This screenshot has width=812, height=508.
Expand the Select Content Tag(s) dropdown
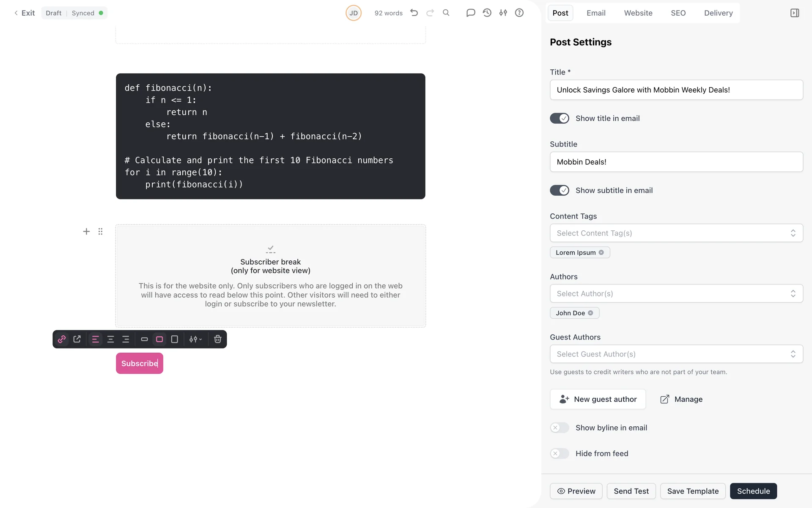click(676, 233)
